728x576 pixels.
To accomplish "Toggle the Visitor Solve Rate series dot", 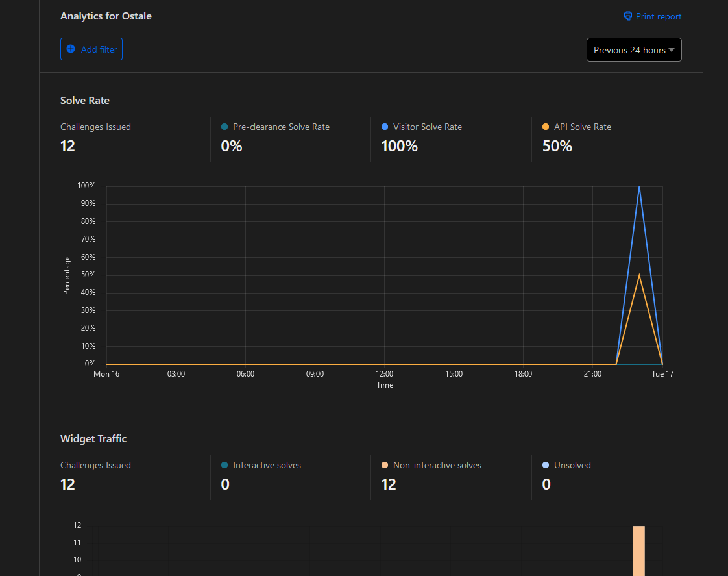I will point(384,127).
